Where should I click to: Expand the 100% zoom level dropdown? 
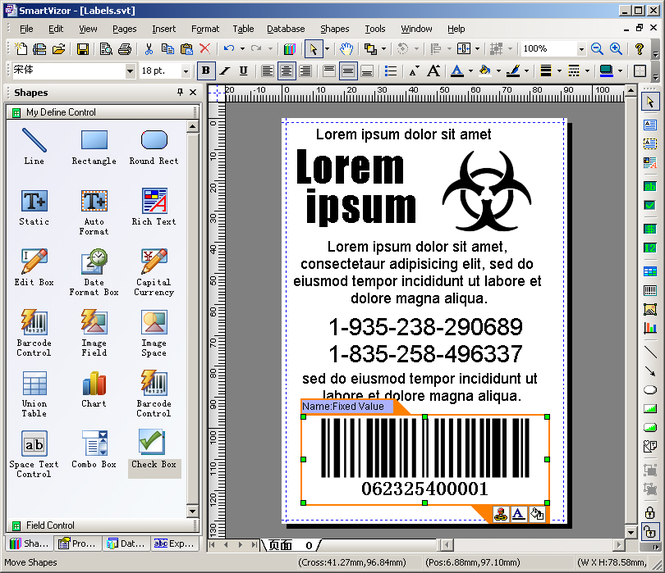pyautogui.click(x=581, y=49)
